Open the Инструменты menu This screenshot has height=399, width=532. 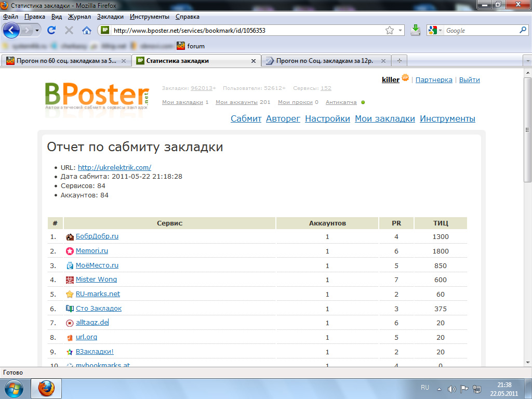pyautogui.click(x=149, y=17)
